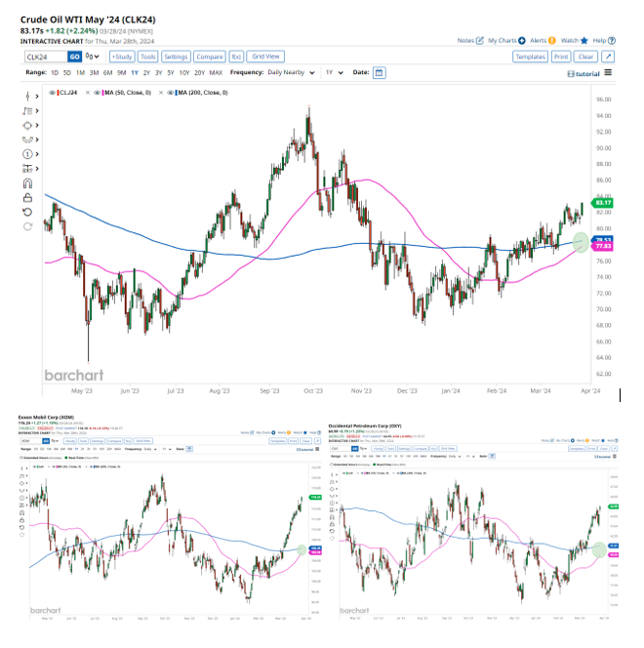
Task: Toggle the magnet snap mode in CLK24 chart
Action: click(27, 183)
